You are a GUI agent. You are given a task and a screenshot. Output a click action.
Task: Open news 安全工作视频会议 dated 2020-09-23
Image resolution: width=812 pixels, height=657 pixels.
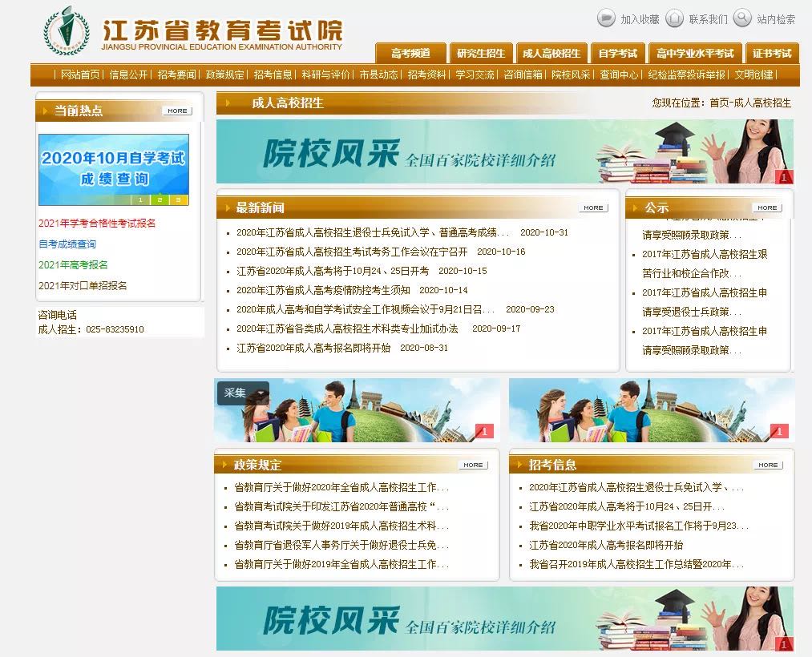(x=366, y=309)
